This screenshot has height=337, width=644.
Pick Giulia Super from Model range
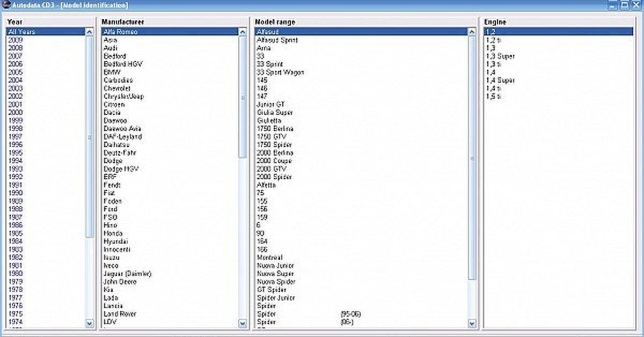click(x=275, y=113)
